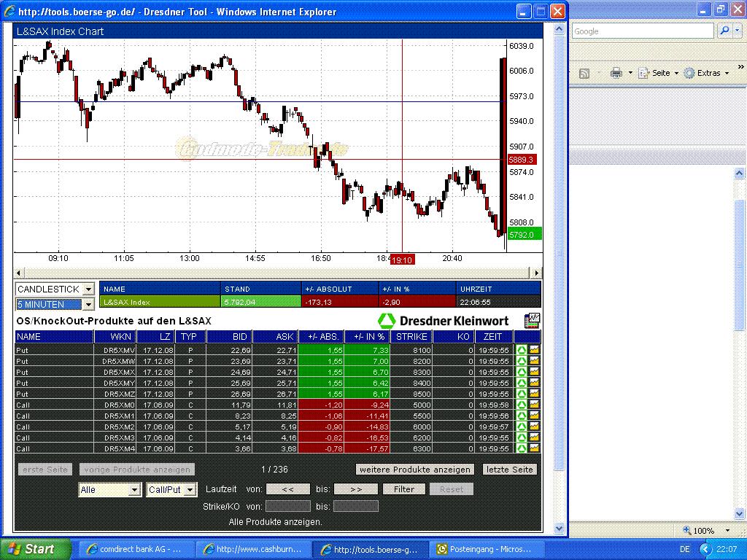Click the Google search input field
This screenshot has width=747, height=560.
click(643, 31)
